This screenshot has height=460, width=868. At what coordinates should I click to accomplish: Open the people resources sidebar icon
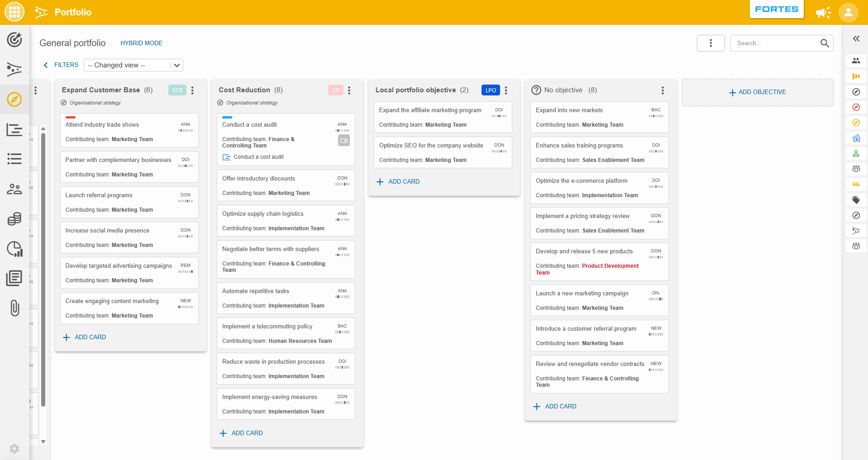[14, 189]
